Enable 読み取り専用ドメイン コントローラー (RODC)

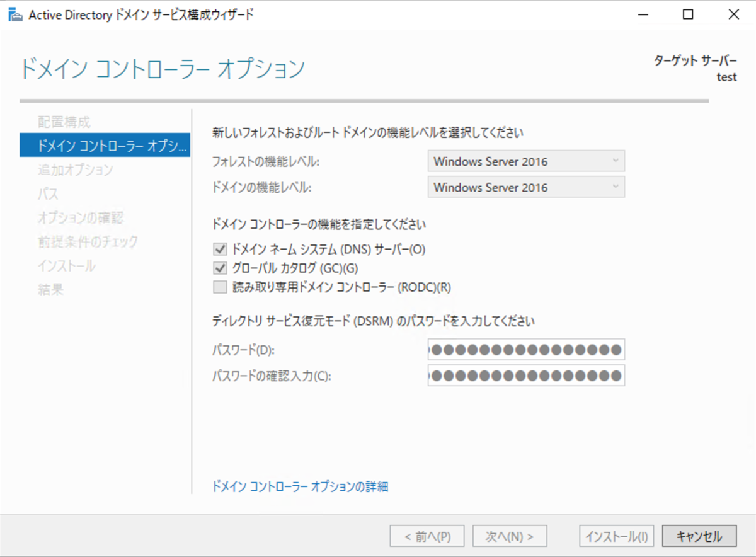point(220,287)
